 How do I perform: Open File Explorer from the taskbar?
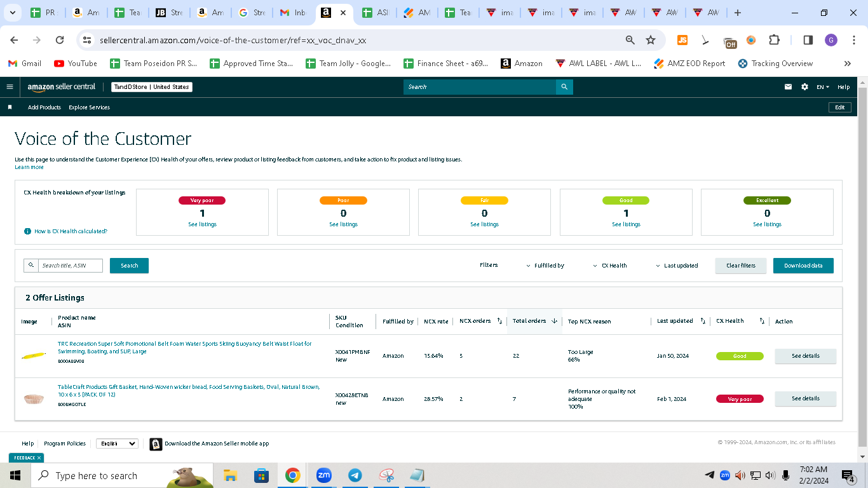[x=230, y=475]
